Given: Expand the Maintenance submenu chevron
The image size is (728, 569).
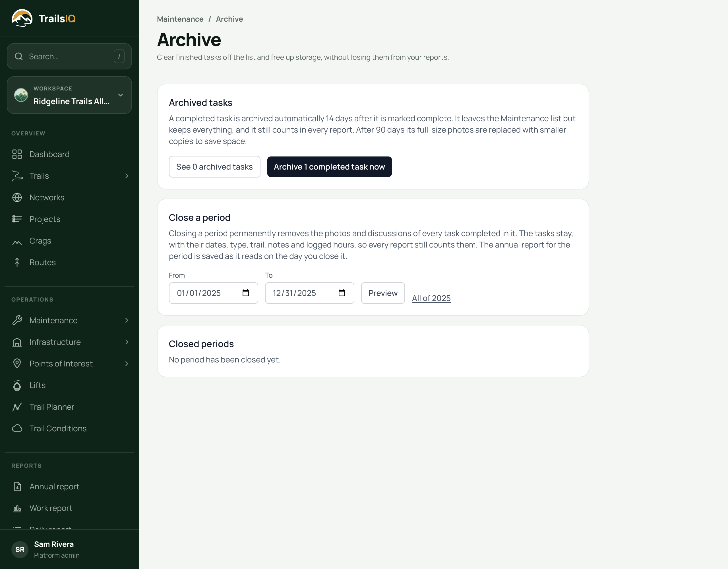Looking at the screenshot, I should coord(127,320).
